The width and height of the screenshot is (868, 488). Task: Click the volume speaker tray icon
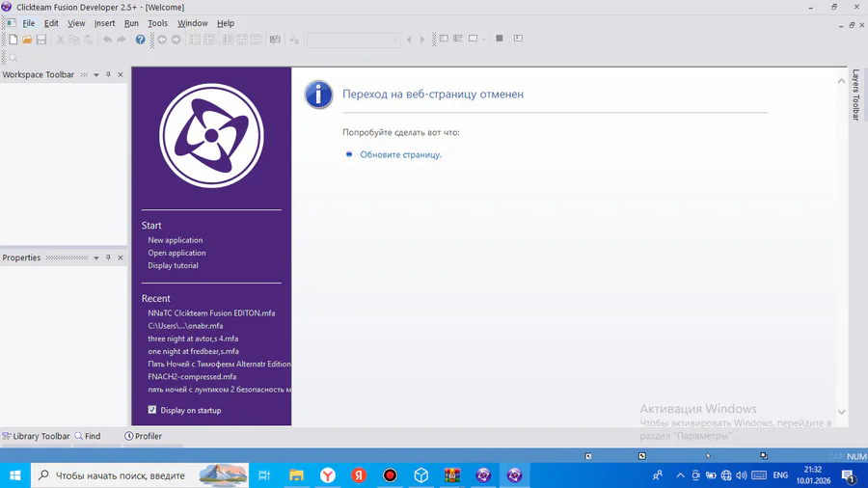click(x=742, y=475)
